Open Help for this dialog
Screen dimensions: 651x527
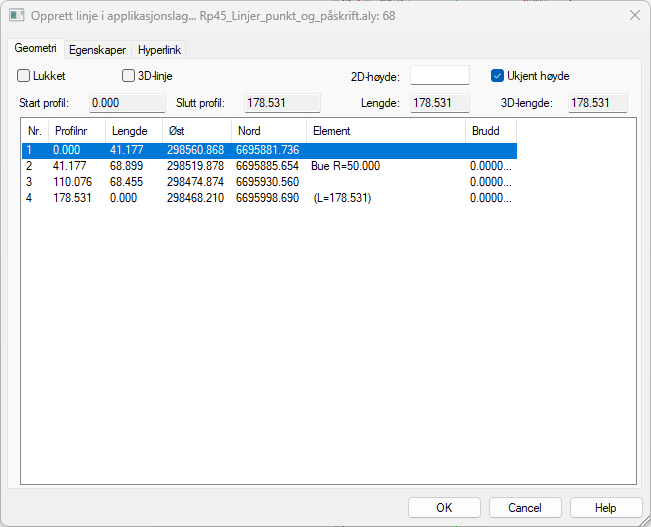point(605,507)
